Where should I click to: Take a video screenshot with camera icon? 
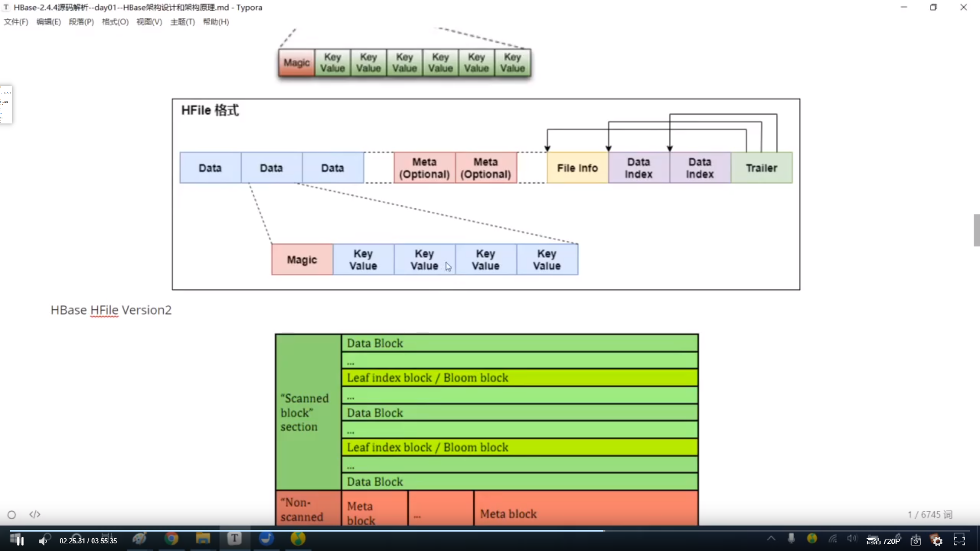pos(916,541)
